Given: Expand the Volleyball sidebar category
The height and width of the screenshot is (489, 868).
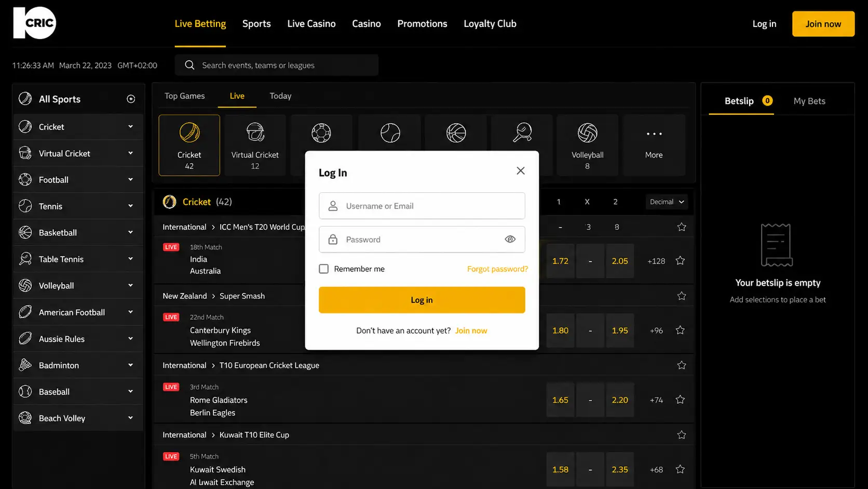Looking at the screenshot, I should 130,285.
